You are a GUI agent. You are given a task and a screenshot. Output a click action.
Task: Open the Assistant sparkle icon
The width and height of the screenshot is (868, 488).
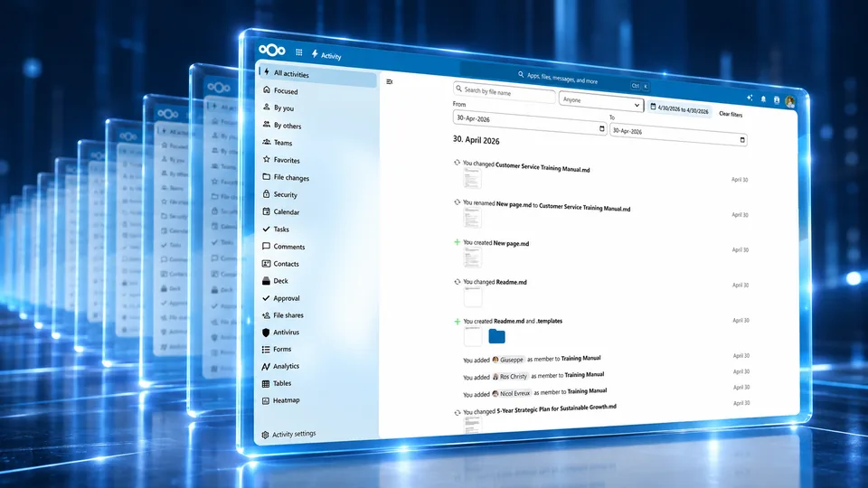point(750,98)
